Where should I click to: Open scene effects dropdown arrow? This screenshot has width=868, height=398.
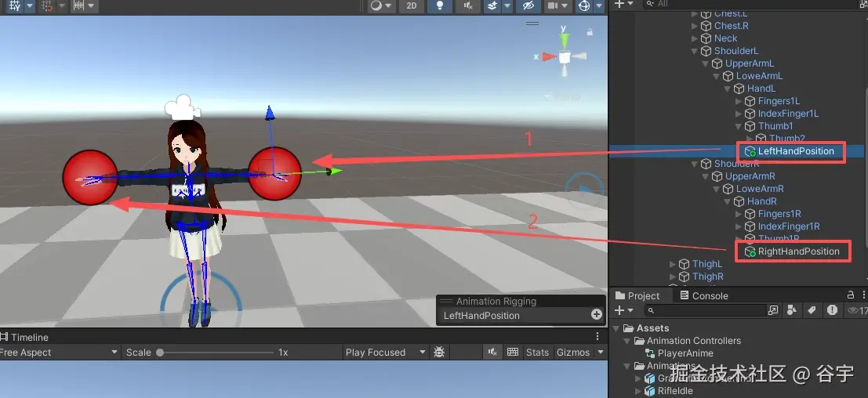point(507,5)
